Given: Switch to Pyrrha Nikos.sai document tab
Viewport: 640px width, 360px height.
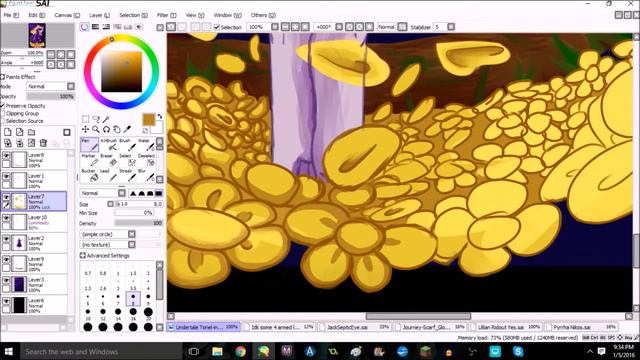Looking at the screenshot, I should (x=581, y=327).
